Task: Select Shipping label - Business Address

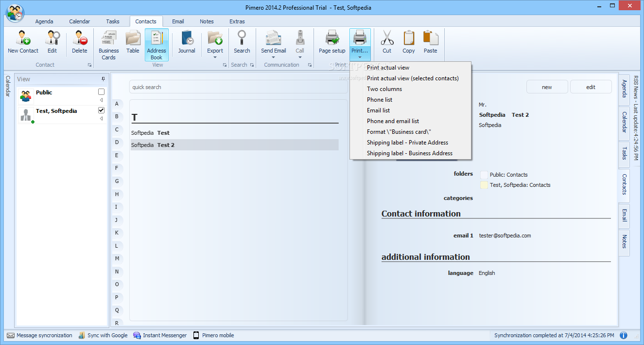Action: point(410,153)
